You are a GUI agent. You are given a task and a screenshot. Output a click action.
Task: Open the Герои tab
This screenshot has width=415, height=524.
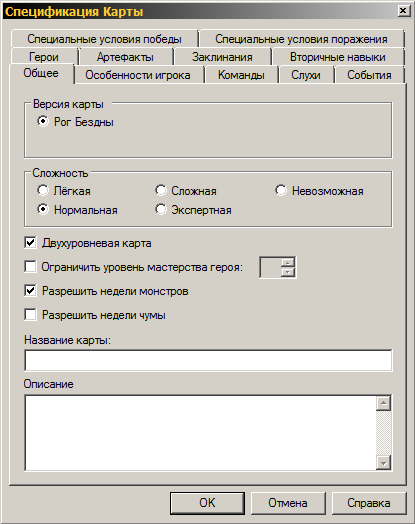44,57
